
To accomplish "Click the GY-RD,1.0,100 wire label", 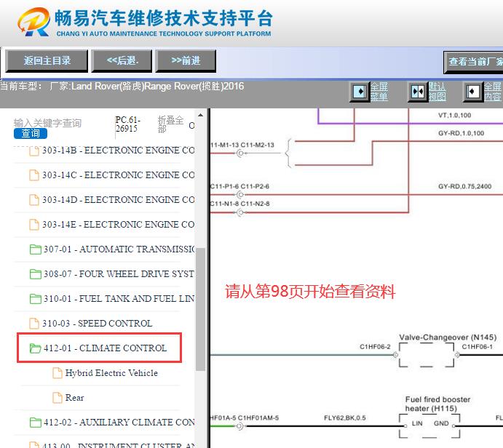I will [x=462, y=133].
